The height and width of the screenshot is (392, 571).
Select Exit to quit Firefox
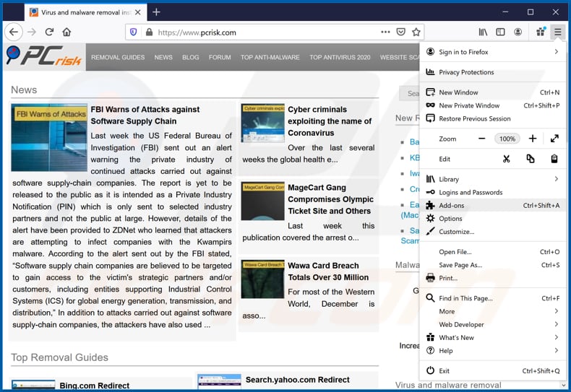pyautogui.click(x=493, y=370)
